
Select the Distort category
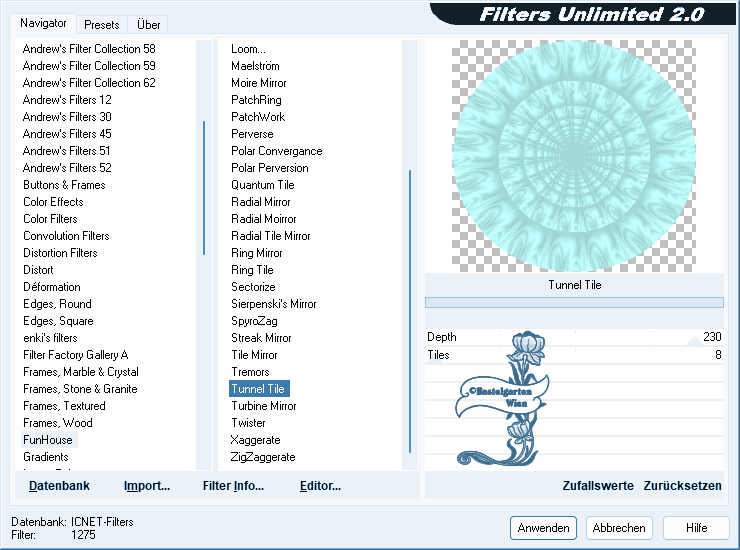tap(38, 270)
